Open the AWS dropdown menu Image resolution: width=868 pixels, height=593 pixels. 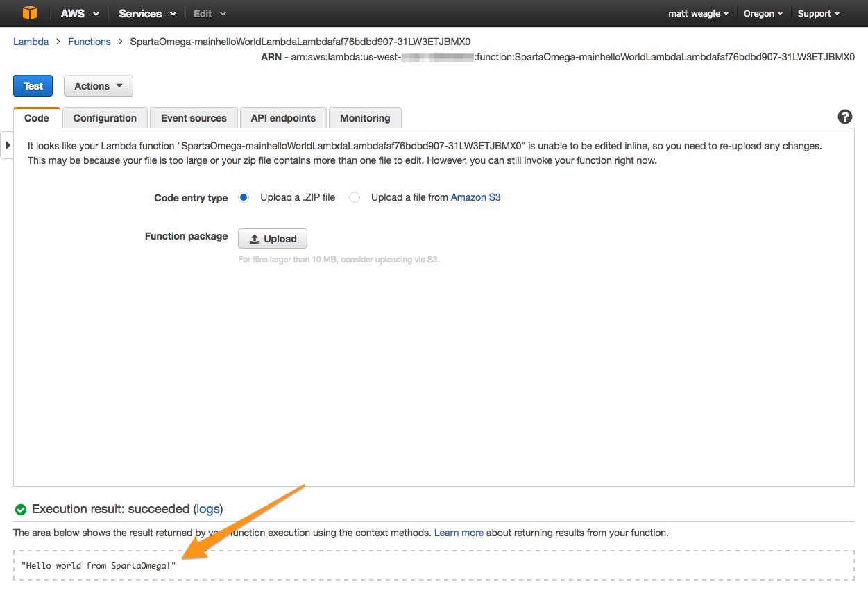pos(79,13)
